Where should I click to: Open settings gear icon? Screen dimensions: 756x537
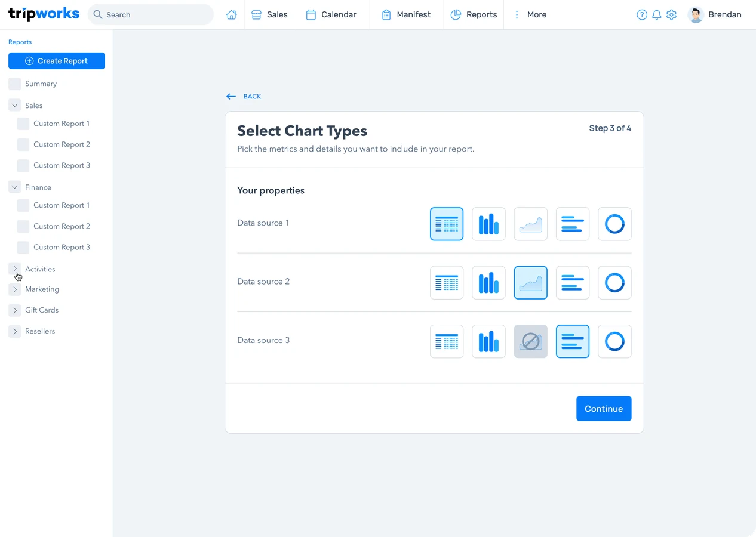pyautogui.click(x=672, y=15)
